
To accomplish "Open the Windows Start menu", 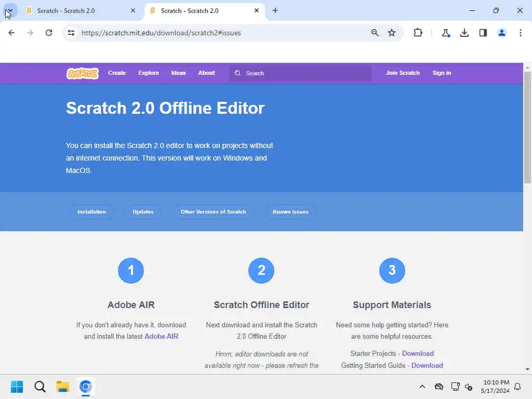I will [x=17, y=387].
